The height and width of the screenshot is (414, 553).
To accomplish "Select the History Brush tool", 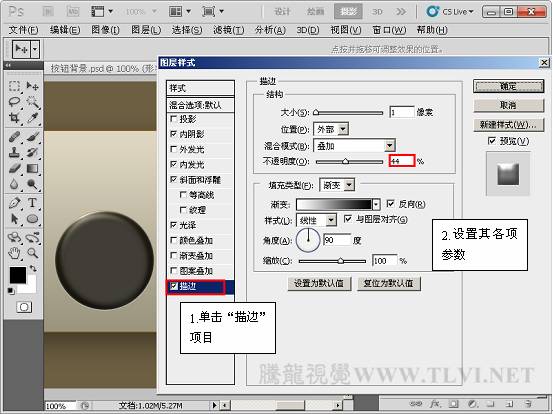I will (32, 152).
